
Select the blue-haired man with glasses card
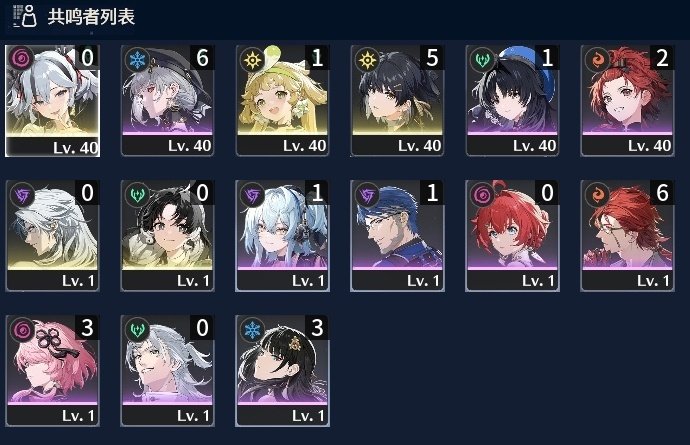click(397, 236)
